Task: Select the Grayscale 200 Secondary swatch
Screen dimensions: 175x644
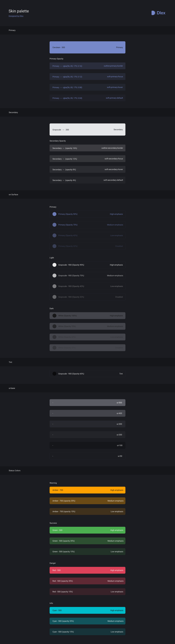Action: click(x=87, y=130)
